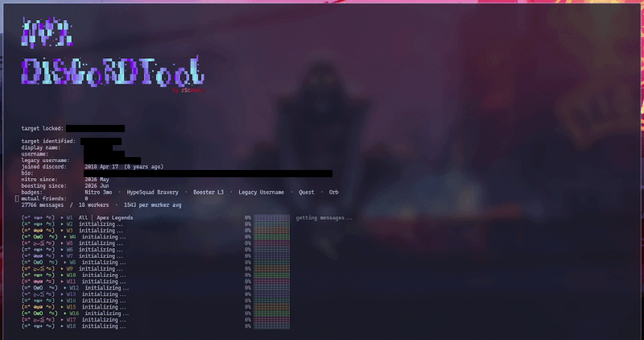The image size is (644, 340).
Task: Click the cat-face kaomoji beside W1
Action: 38,218
